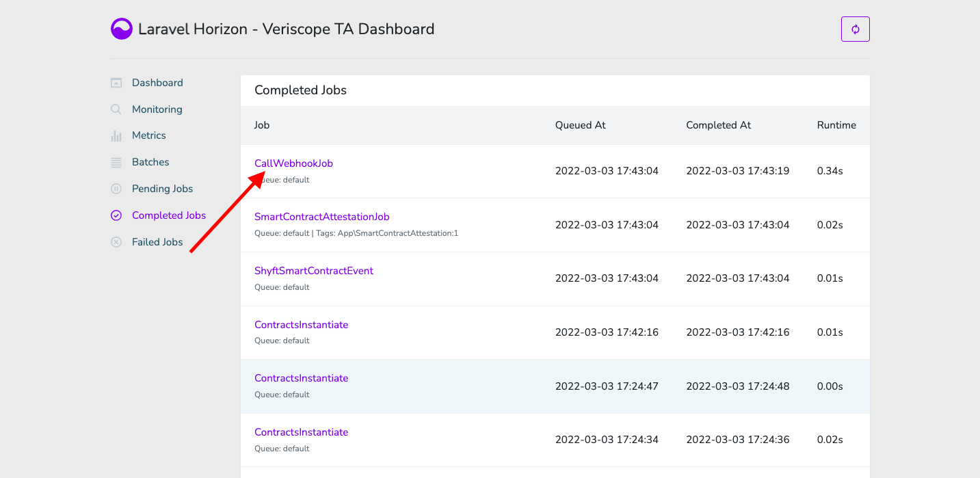Screen dimensions: 980x478
Task: Open the SmartContractAttestationJob link
Action: (322, 217)
